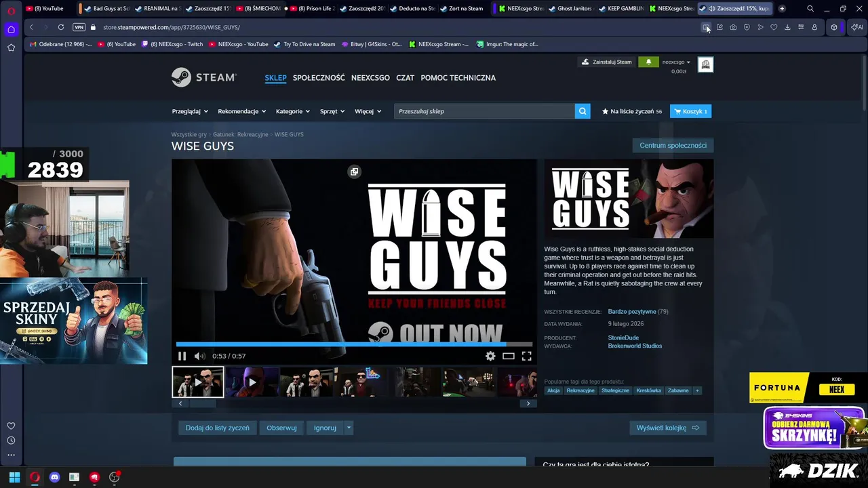Open the Windows Start menu

coord(14,477)
